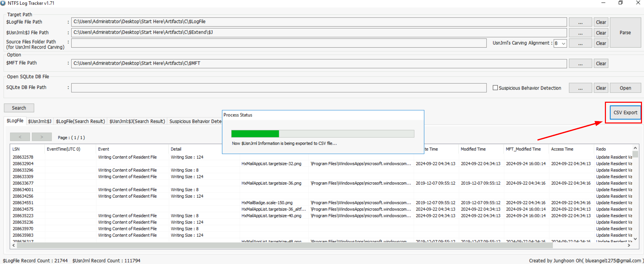
Task: Click the $UsnJrnl Record Count status text
Action: point(106,261)
